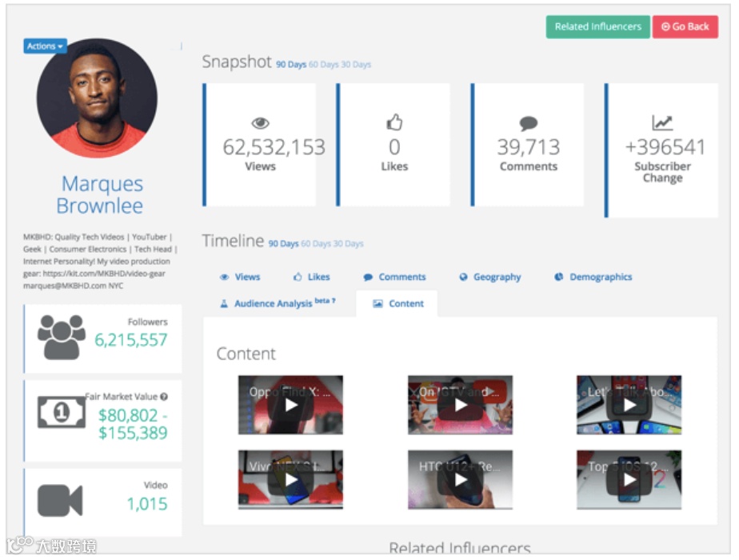The image size is (739, 560).
Task: Click the $80,802 - $155,389 value
Action: click(x=133, y=424)
